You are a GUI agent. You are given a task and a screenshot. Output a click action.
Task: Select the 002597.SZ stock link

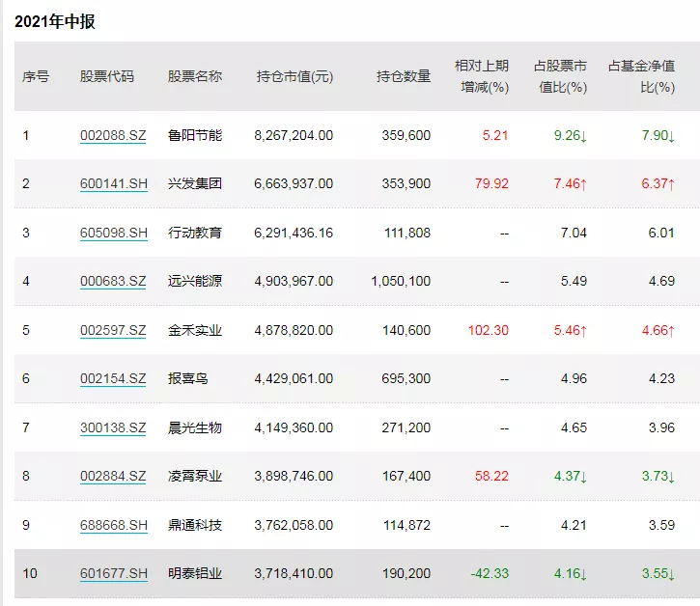113,330
